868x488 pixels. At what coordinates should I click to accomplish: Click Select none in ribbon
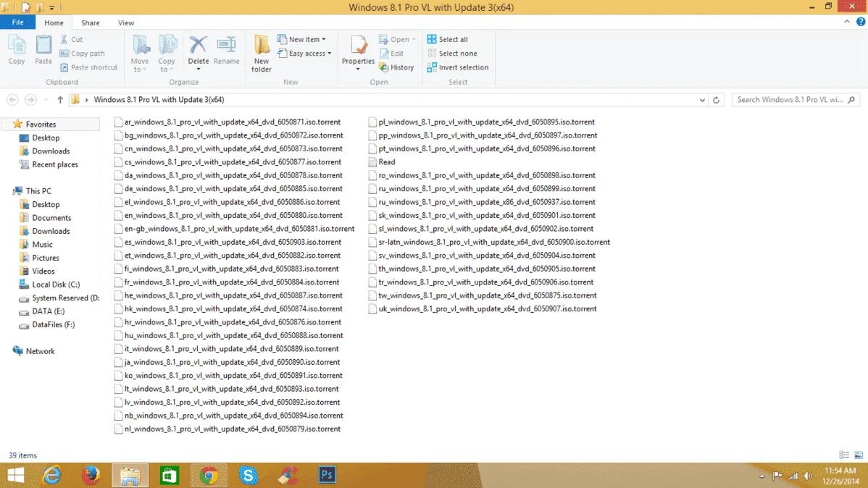[x=451, y=54]
